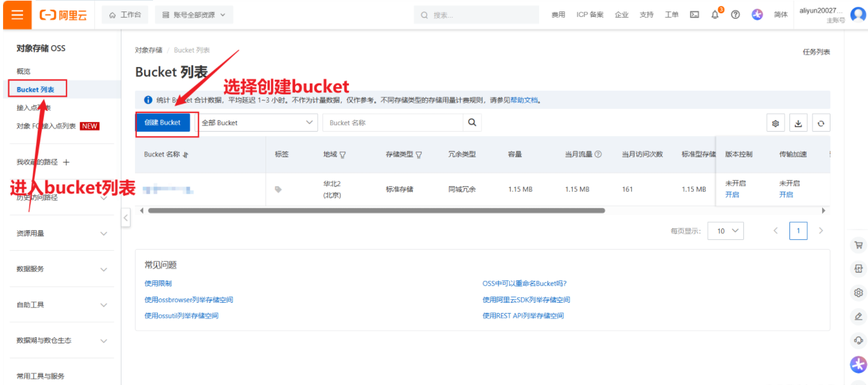
Task: Click the table horizontal scrollbar
Action: pyautogui.click(x=376, y=210)
